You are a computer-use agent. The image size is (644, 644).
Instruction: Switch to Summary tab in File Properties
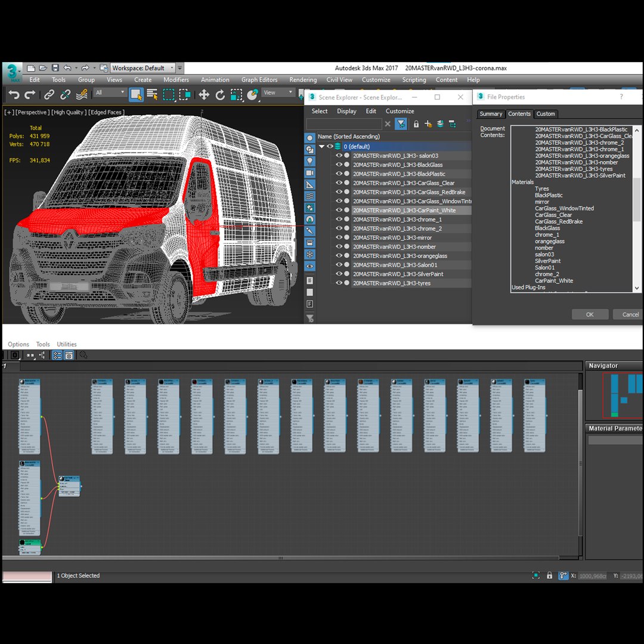pos(491,114)
